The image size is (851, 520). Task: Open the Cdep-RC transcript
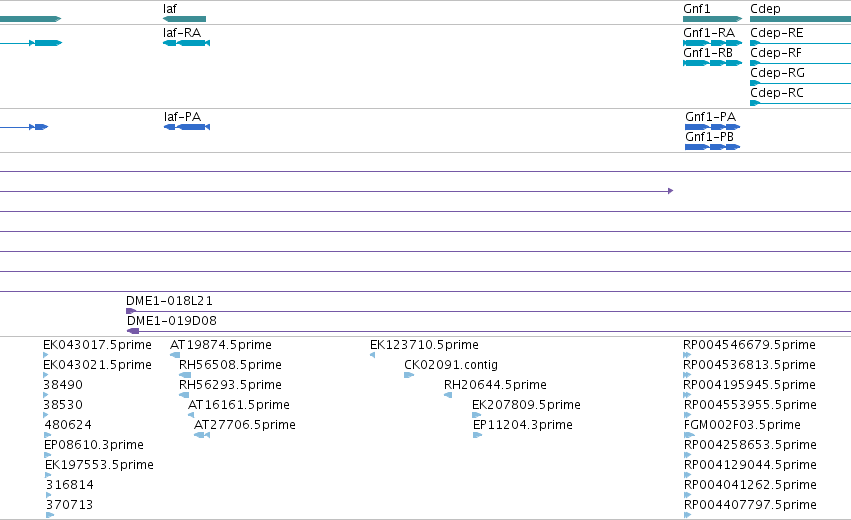tap(801, 103)
